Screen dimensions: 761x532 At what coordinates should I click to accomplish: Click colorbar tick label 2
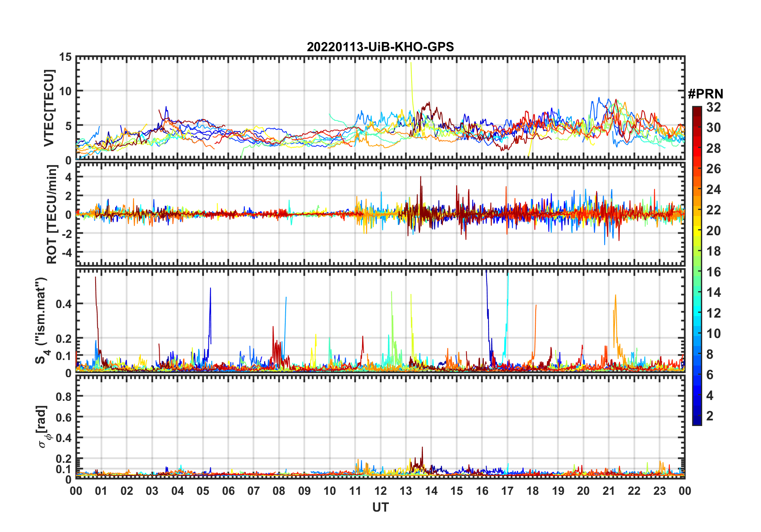tap(710, 416)
